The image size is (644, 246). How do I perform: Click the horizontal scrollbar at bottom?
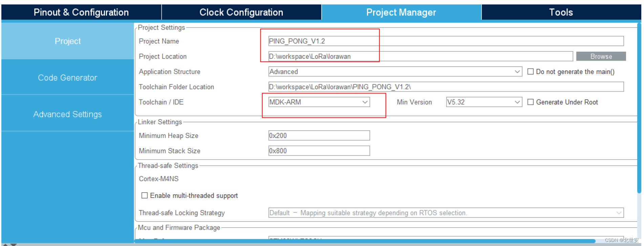pyautogui.click(x=365, y=241)
